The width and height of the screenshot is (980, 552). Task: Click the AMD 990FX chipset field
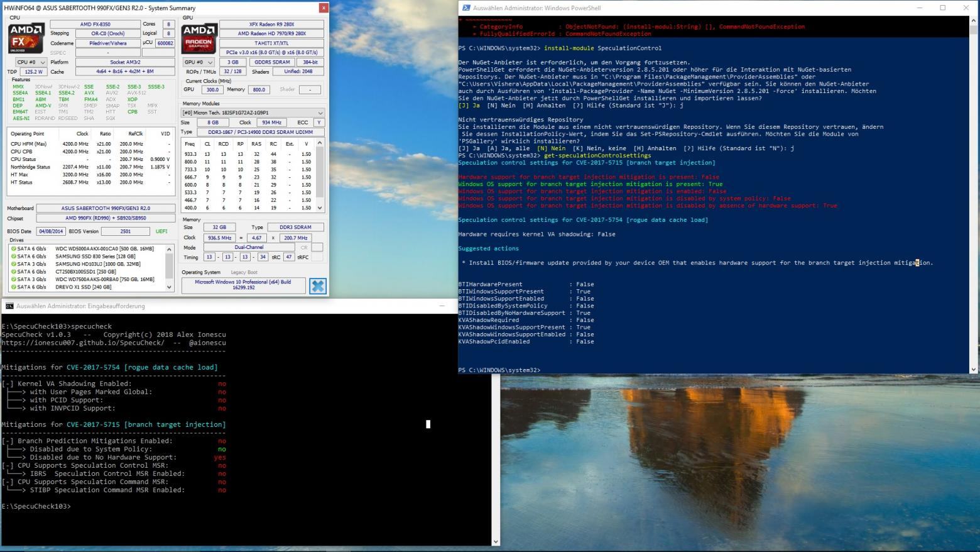106,218
